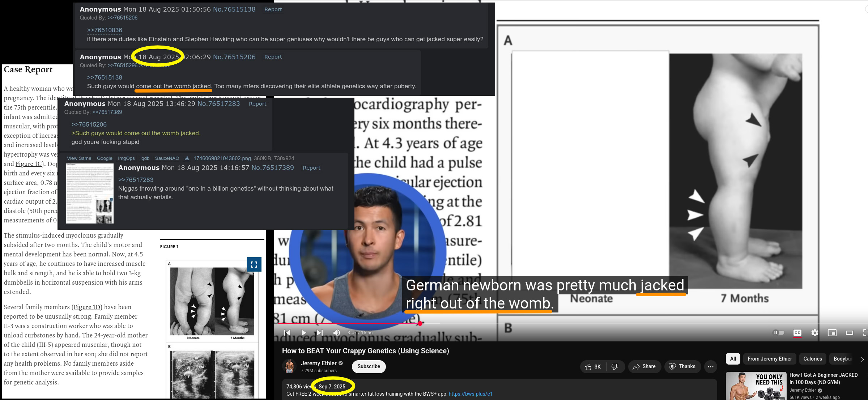
Task: Skip to next video button
Action: 320,333
